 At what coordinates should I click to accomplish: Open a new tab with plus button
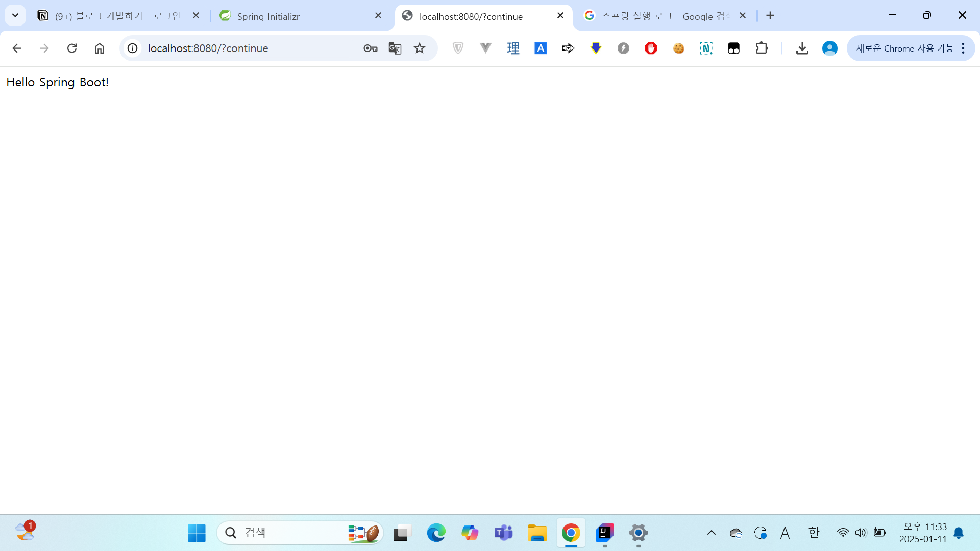[x=770, y=16]
